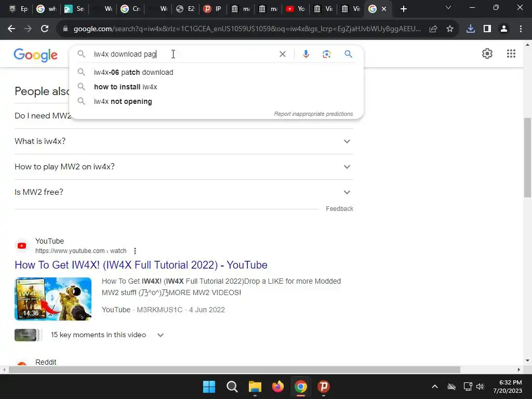Open Chrome's three-dot menu

pyautogui.click(x=521, y=29)
